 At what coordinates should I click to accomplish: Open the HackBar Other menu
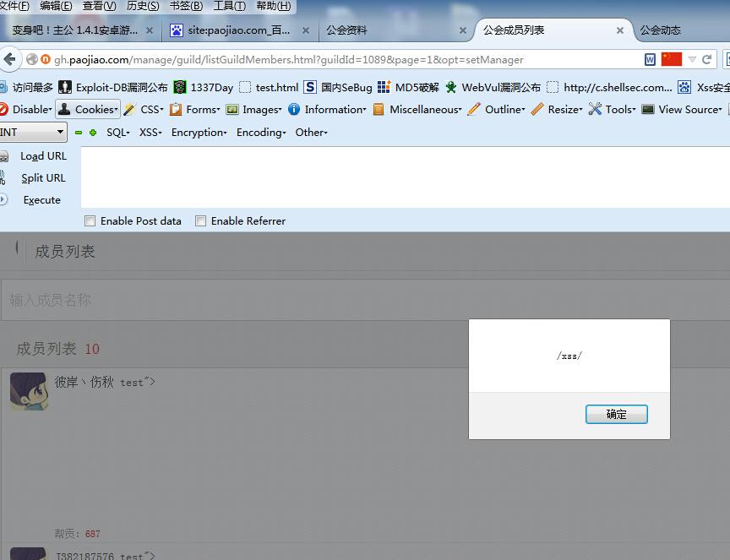coord(312,133)
